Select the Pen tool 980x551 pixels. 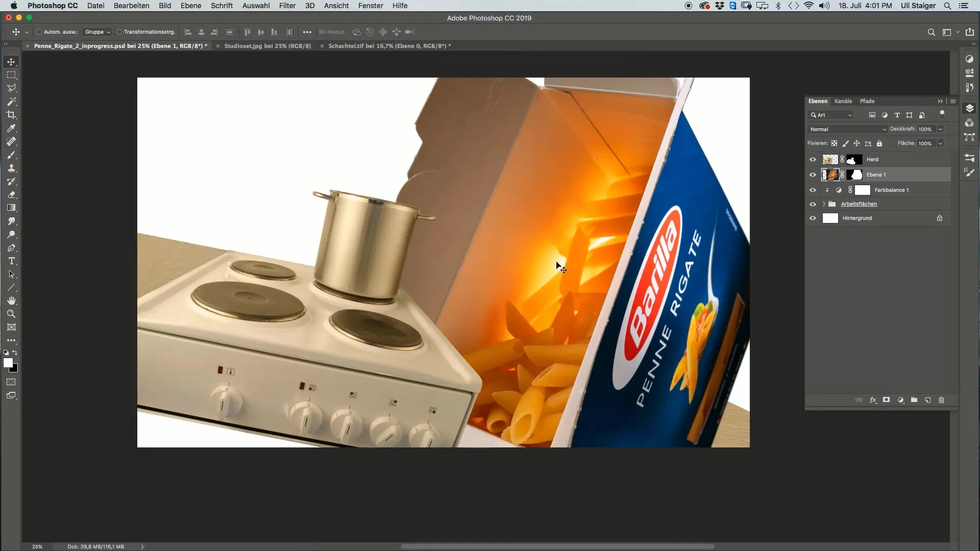click(11, 247)
